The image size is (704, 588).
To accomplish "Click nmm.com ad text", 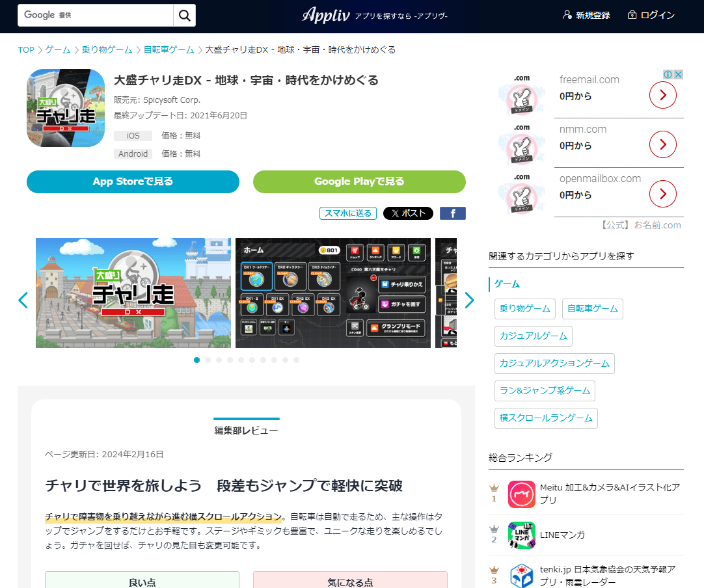I will tap(583, 129).
